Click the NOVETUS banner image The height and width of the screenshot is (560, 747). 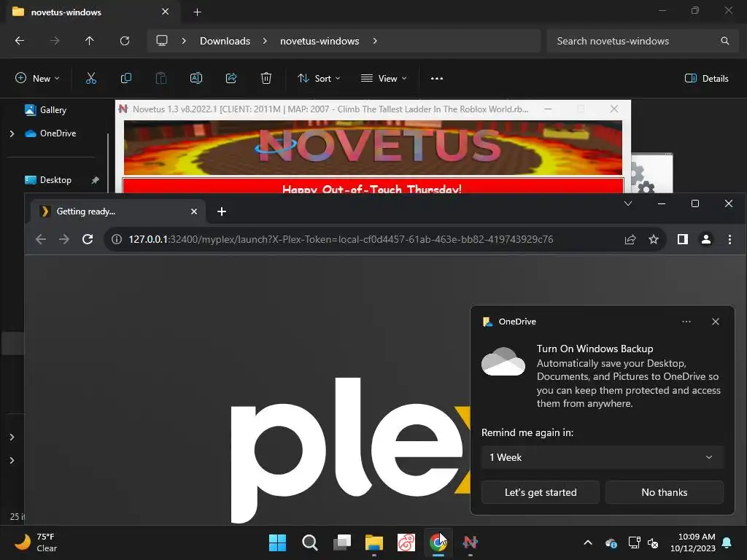tap(373, 147)
